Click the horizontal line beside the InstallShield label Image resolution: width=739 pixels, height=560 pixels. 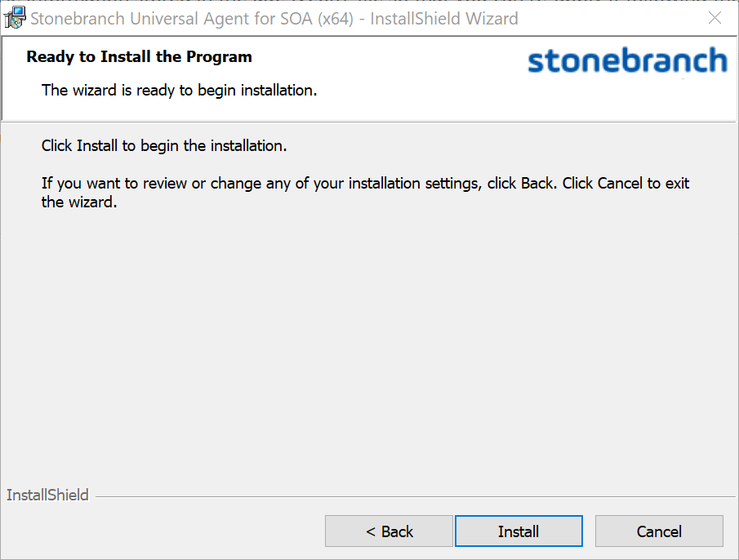click(x=408, y=496)
